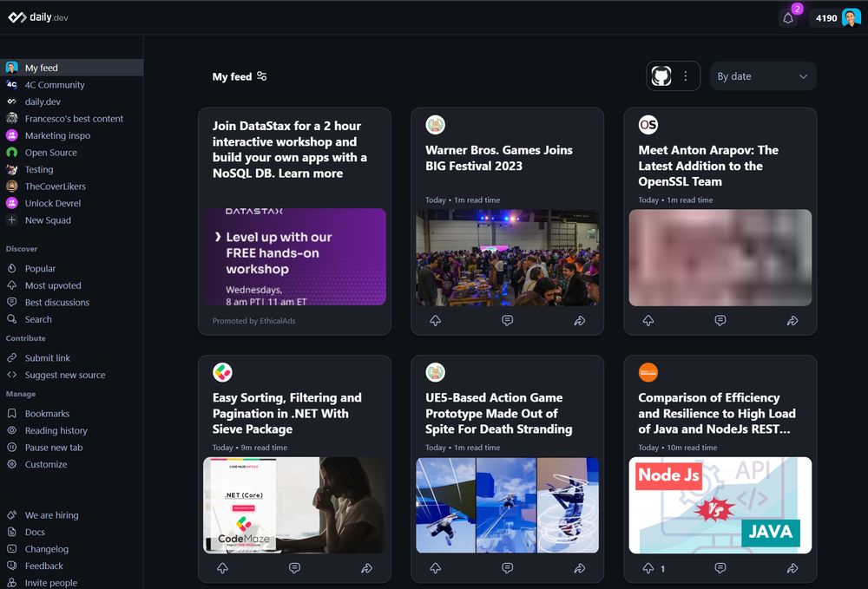Upvote the UE5-Based Action Game post
868x589 pixels.
436,568
